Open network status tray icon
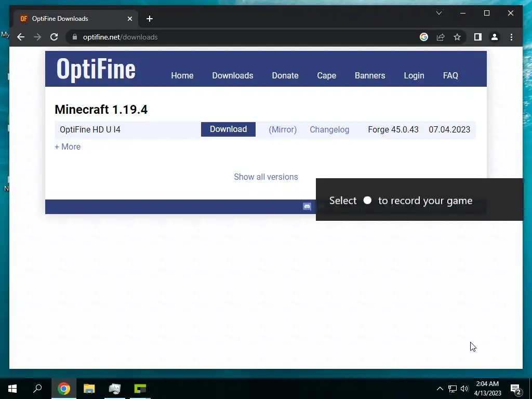Screen dimensions: 532x399 (x=453, y=389)
